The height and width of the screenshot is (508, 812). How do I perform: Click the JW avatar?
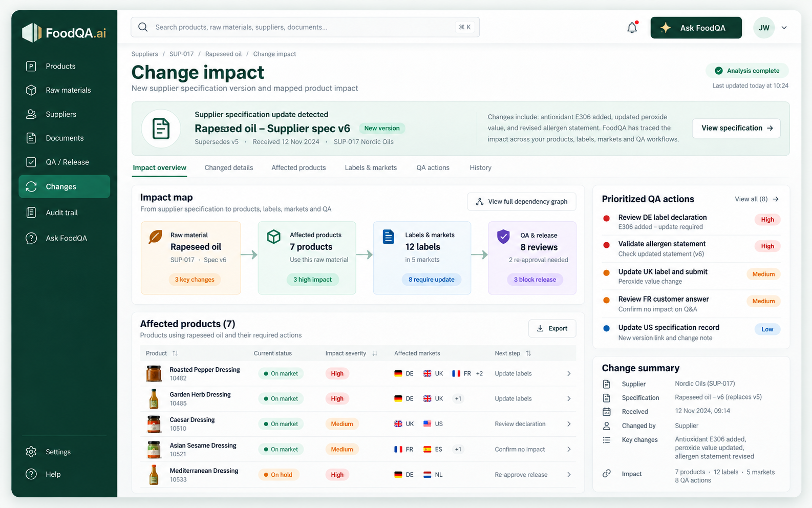[x=764, y=28]
